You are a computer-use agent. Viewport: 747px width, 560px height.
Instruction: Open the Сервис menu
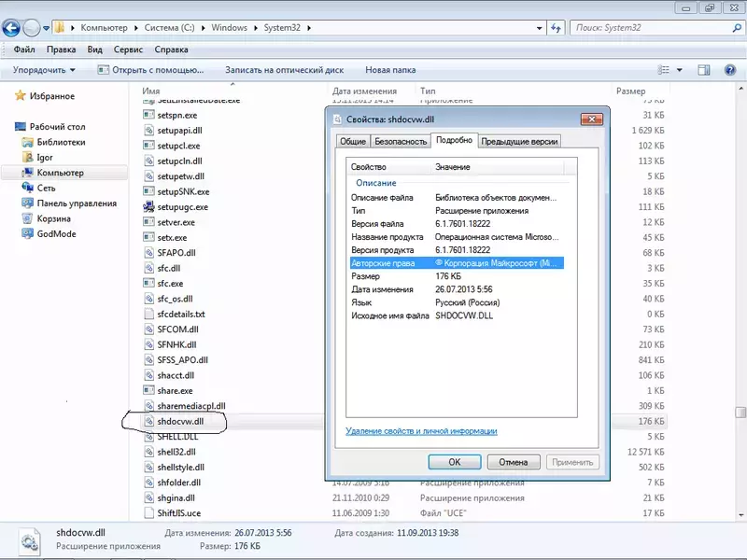128,49
